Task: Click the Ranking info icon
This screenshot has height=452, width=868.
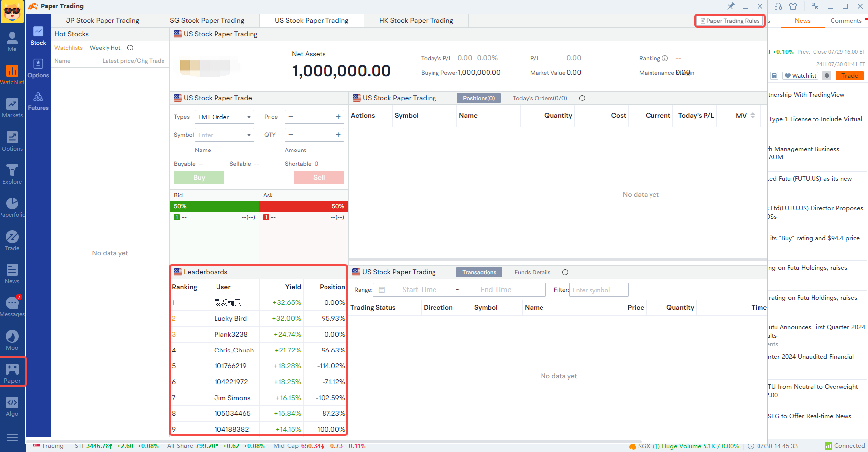Action: [665, 58]
